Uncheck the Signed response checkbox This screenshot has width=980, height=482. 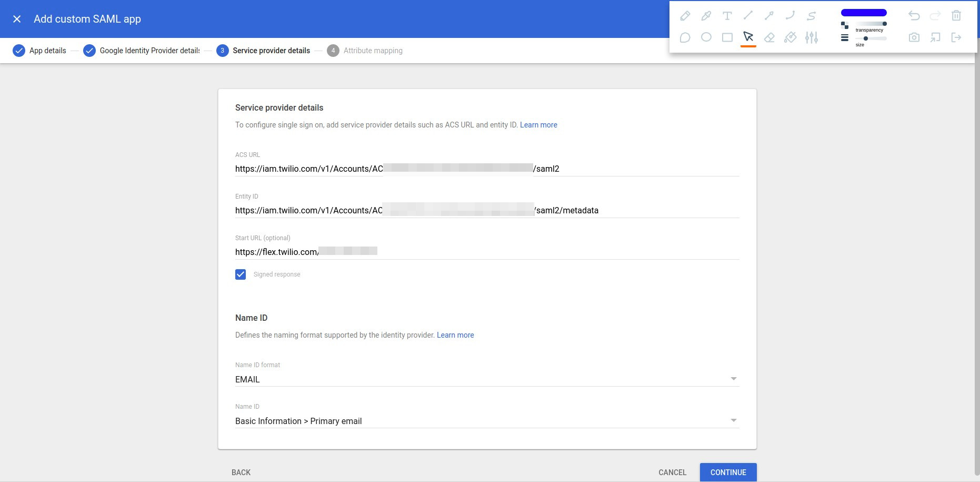(x=241, y=274)
